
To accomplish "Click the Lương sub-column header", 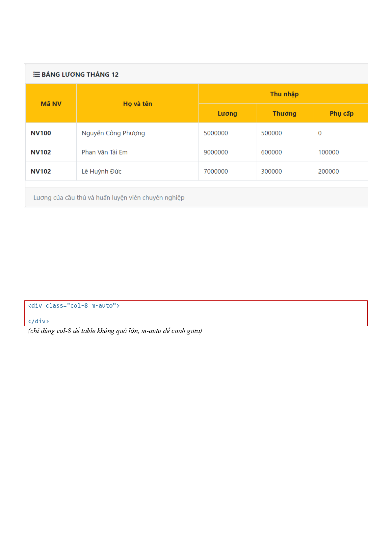I will 227,114.
